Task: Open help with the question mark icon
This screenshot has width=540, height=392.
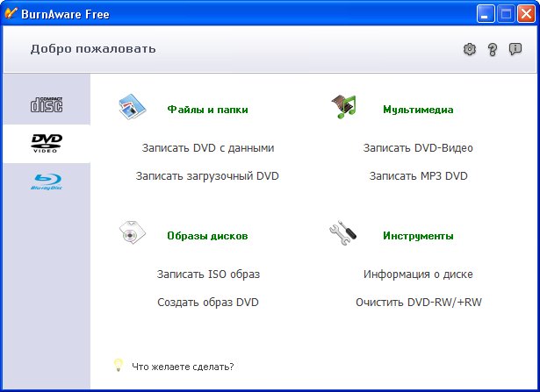Action: click(x=493, y=49)
